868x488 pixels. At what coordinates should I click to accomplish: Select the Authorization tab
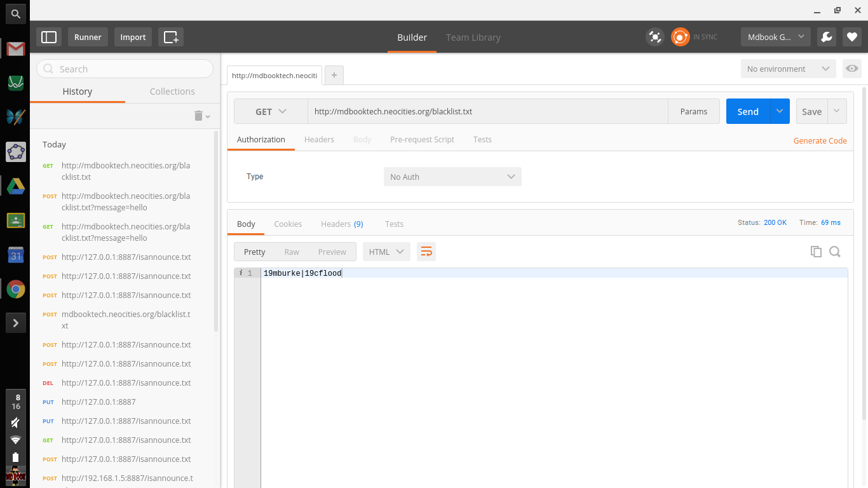click(x=261, y=139)
